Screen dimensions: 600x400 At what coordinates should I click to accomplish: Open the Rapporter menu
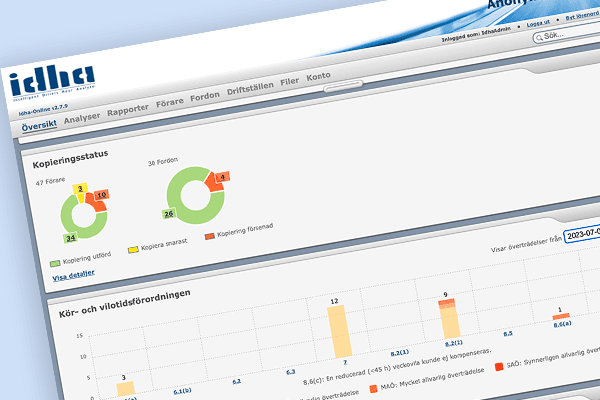(x=128, y=110)
